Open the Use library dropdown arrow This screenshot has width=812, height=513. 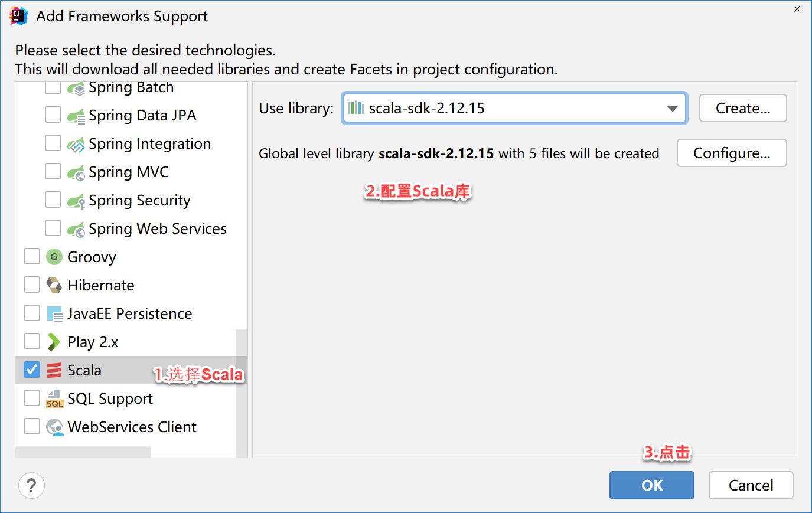[672, 109]
